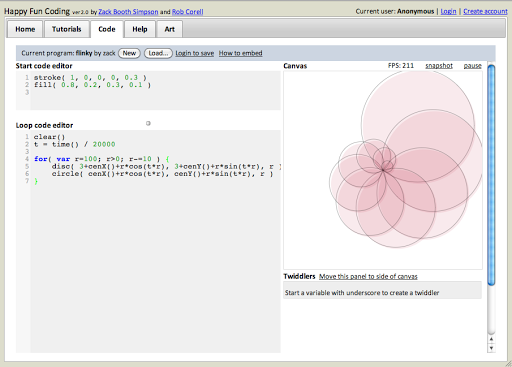The height and width of the screenshot is (367, 512).
Task: Click the t = time() / 20000 line
Action: [x=74, y=144]
